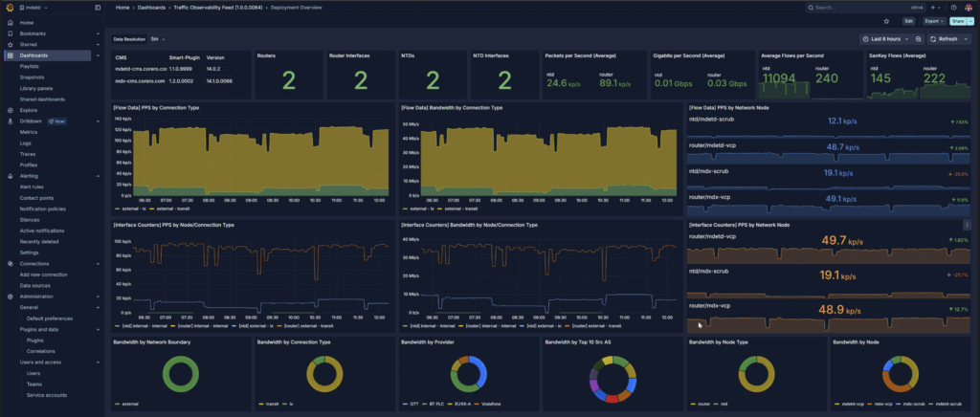Click the Edit dashboard button
The width and height of the screenshot is (980, 417).
tap(908, 20)
